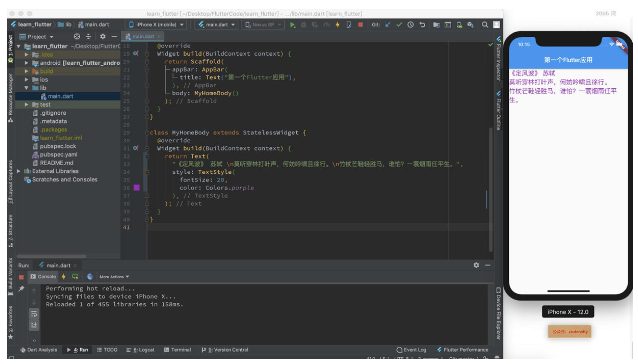The height and width of the screenshot is (364, 638).
Task: Toggle the Build Variants side tab
Action: pyautogui.click(x=11, y=277)
